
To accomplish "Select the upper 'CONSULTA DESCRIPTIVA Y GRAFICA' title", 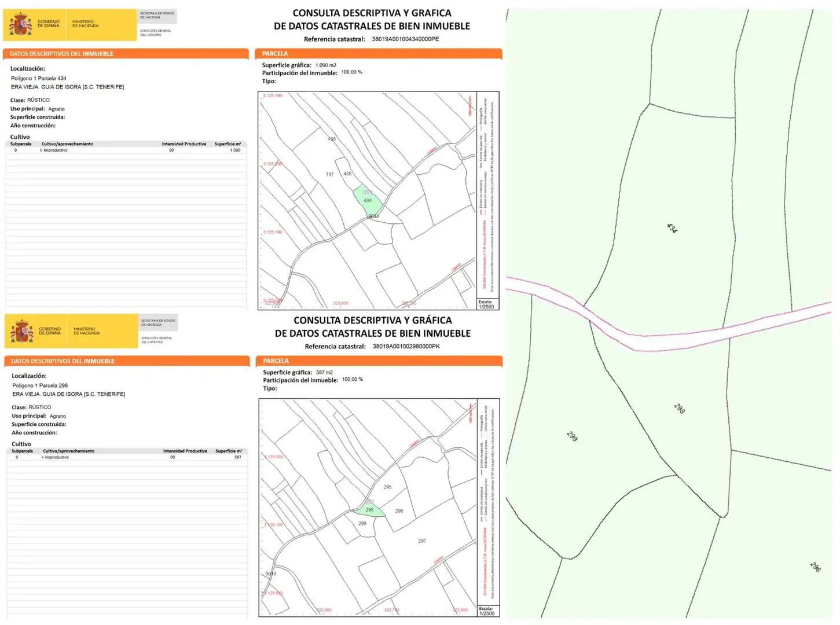I will [x=372, y=13].
